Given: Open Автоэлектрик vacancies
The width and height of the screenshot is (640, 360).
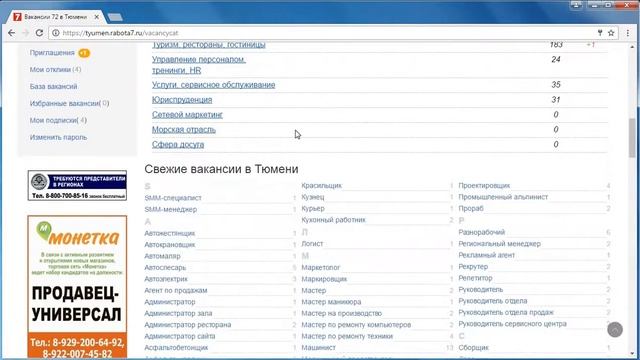Looking at the screenshot, I should coord(166,279).
